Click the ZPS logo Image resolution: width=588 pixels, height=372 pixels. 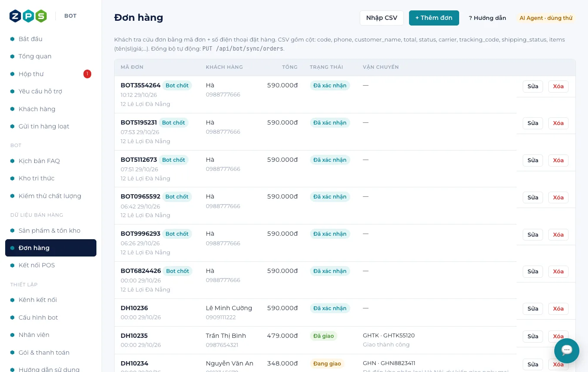[x=28, y=16]
